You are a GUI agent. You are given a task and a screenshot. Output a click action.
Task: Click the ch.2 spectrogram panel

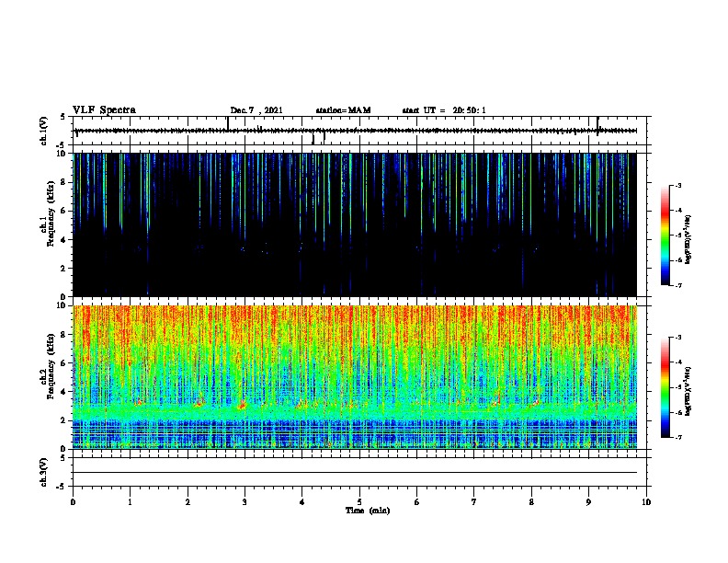tap(355, 377)
